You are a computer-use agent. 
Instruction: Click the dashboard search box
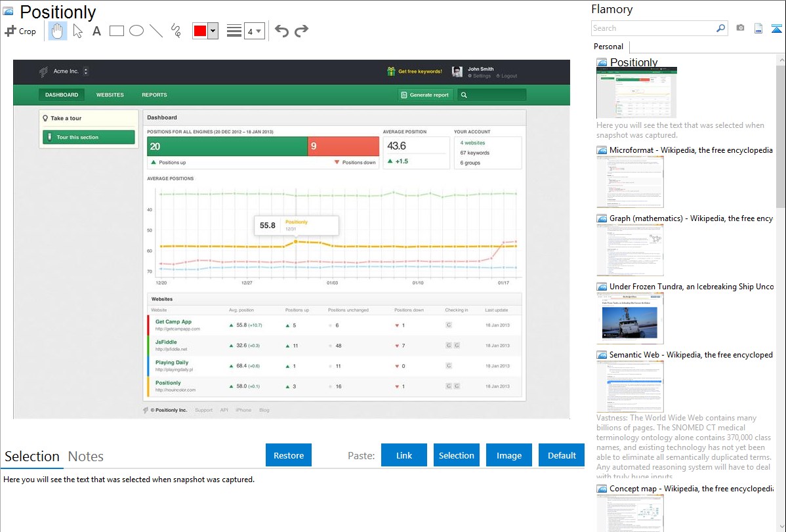(492, 94)
